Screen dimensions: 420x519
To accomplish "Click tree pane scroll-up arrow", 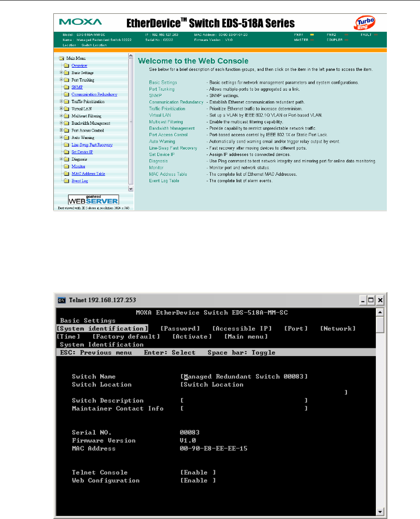I will (x=131, y=56).
